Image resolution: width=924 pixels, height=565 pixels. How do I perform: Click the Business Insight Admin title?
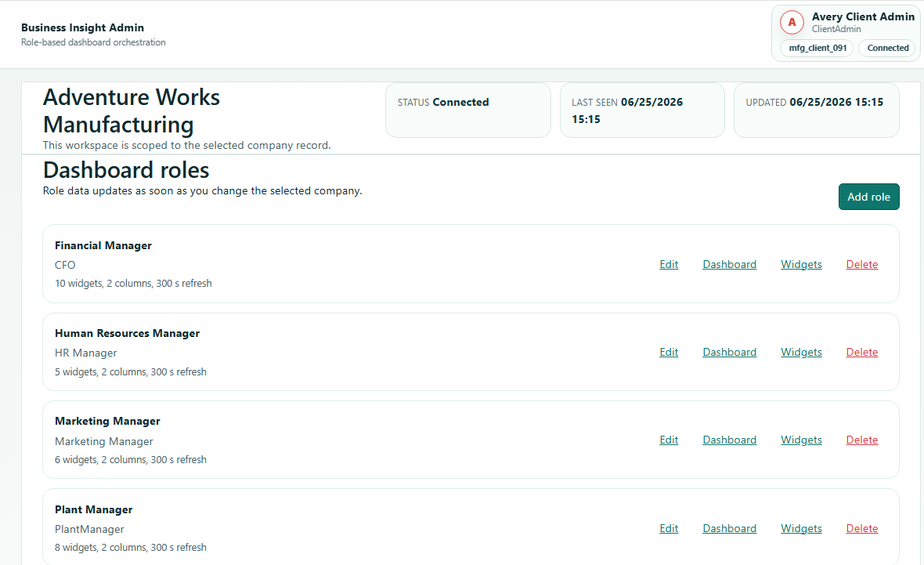pyautogui.click(x=82, y=27)
